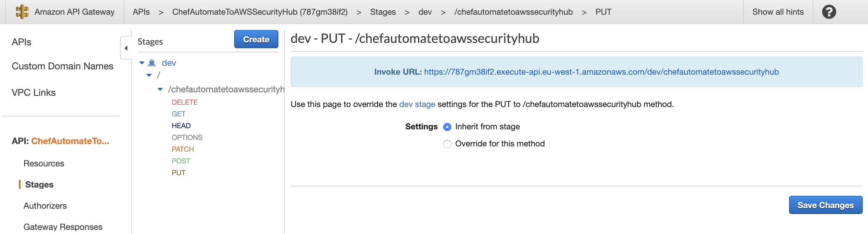The image size is (868, 234).
Task: Collapse /chefautomatetoawssecurityhub resource arrow
Action: 160,89
